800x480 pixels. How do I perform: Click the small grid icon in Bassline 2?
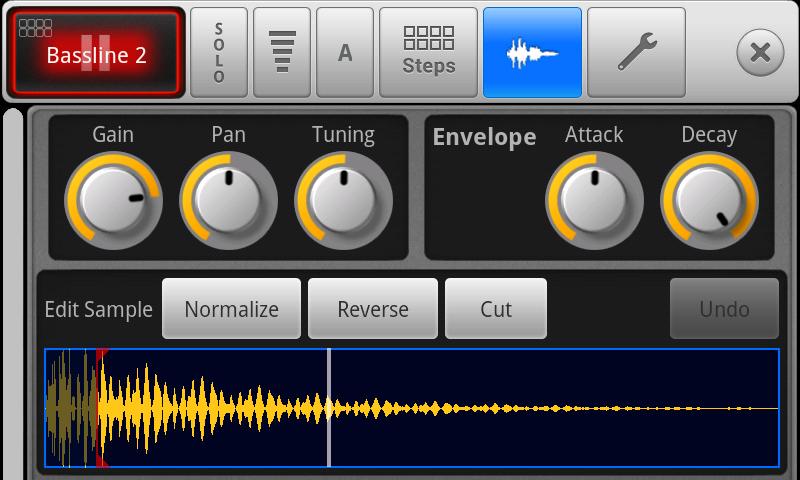pos(35,28)
